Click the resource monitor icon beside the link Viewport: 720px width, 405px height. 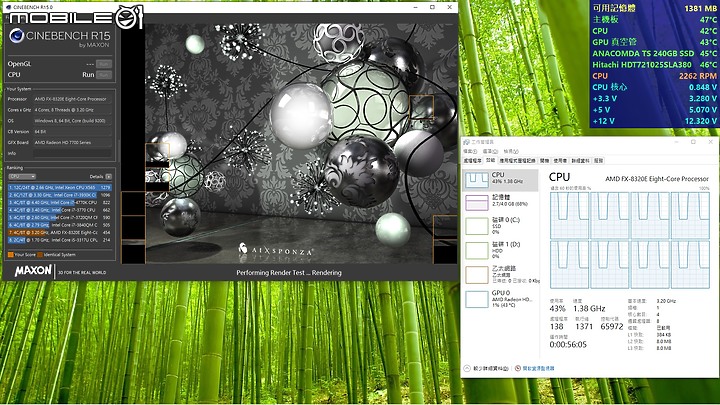pos(518,368)
